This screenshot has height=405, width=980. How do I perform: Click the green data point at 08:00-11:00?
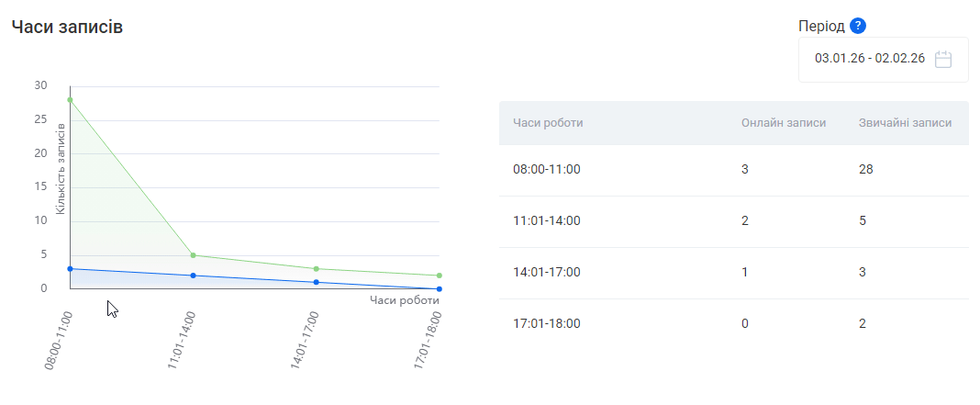point(70,100)
